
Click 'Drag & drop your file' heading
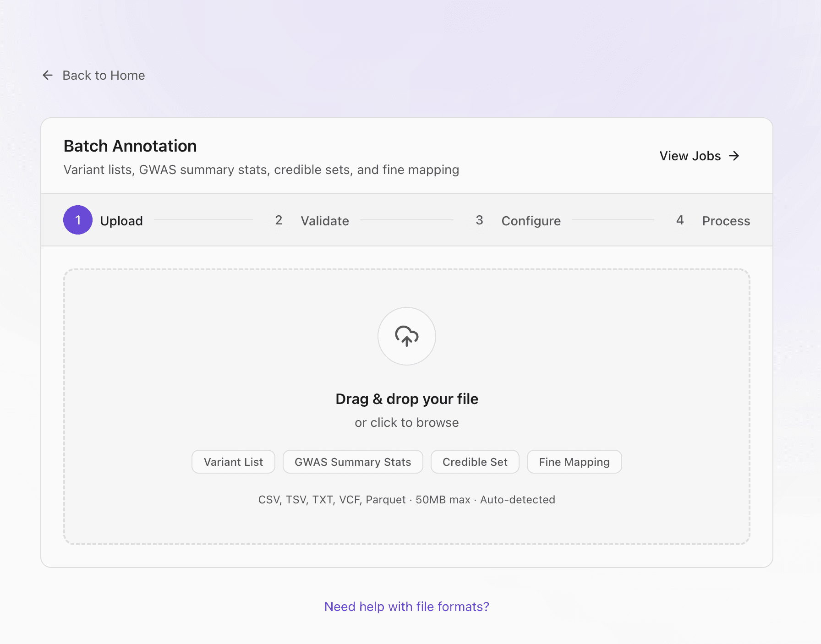[407, 399]
